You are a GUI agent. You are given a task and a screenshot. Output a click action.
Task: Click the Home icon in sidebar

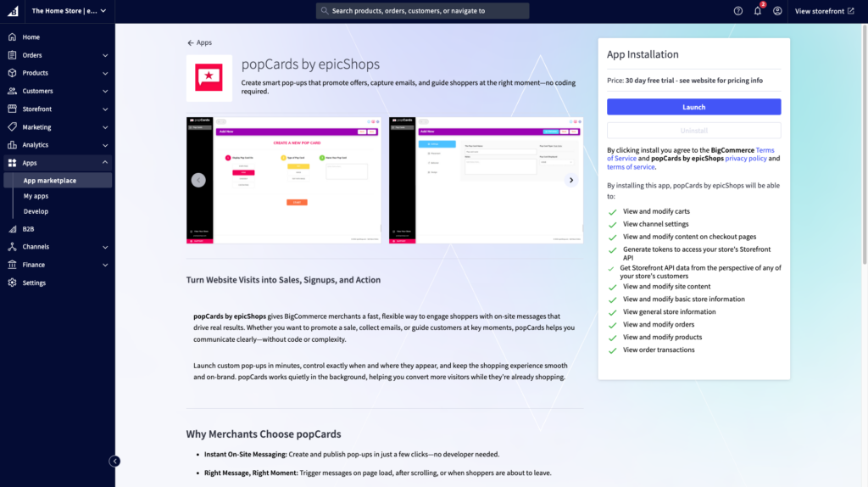click(12, 37)
